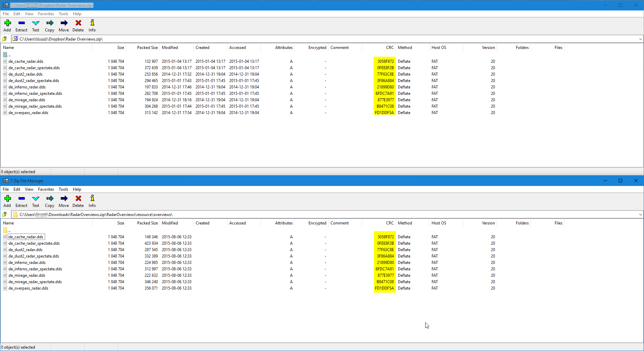This screenshot has width=644, height=351.
Task: Select the parent '..' entry in bottom window
Action: (x=7, y=230)
